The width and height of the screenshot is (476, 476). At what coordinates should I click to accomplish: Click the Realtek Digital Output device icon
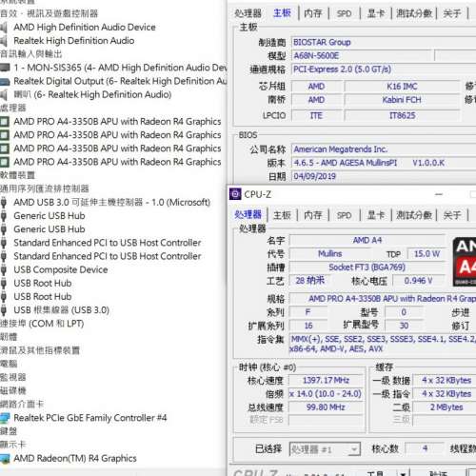(5, 82)
